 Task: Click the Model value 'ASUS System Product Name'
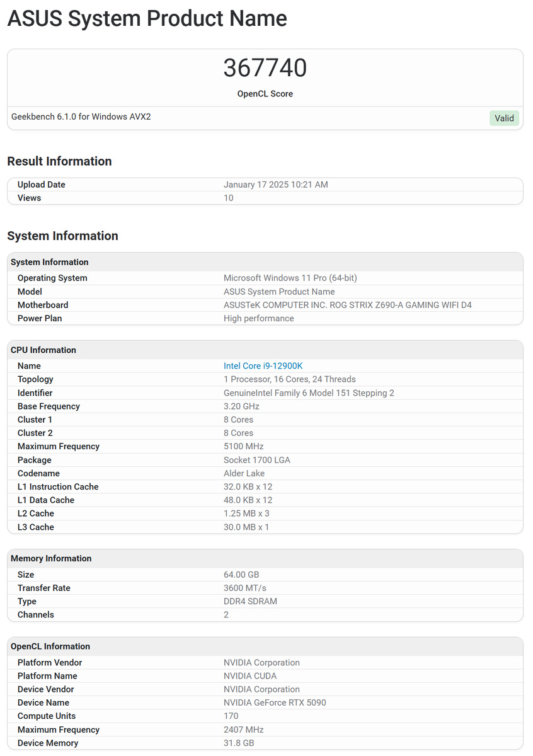(x=279, y=292)
